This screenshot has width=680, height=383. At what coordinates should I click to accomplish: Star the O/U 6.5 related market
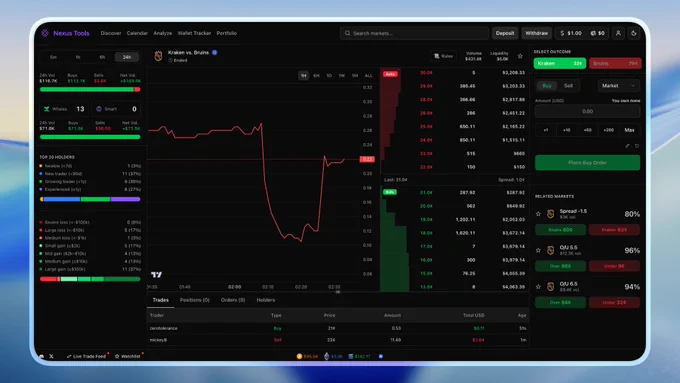pos(538,287)
